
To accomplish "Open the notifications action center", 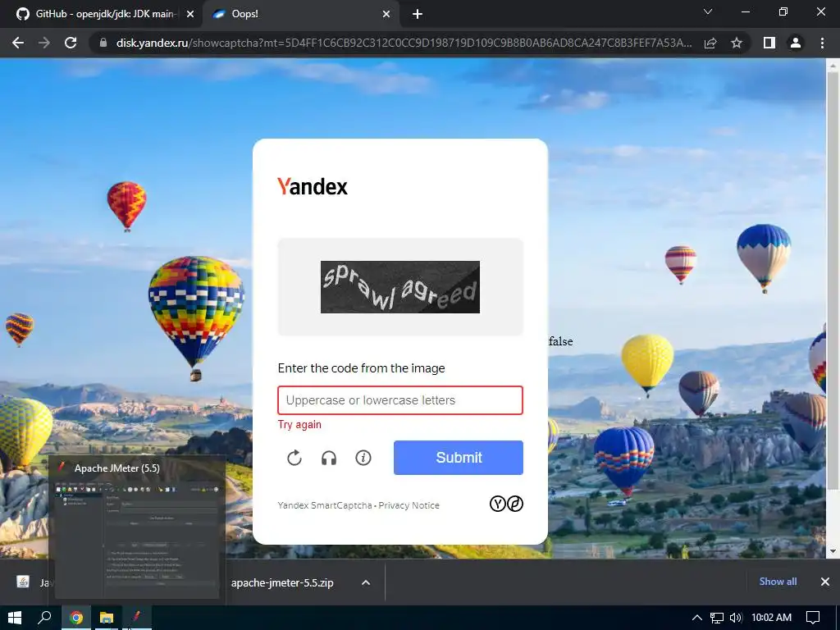I will tap(813, 618).
